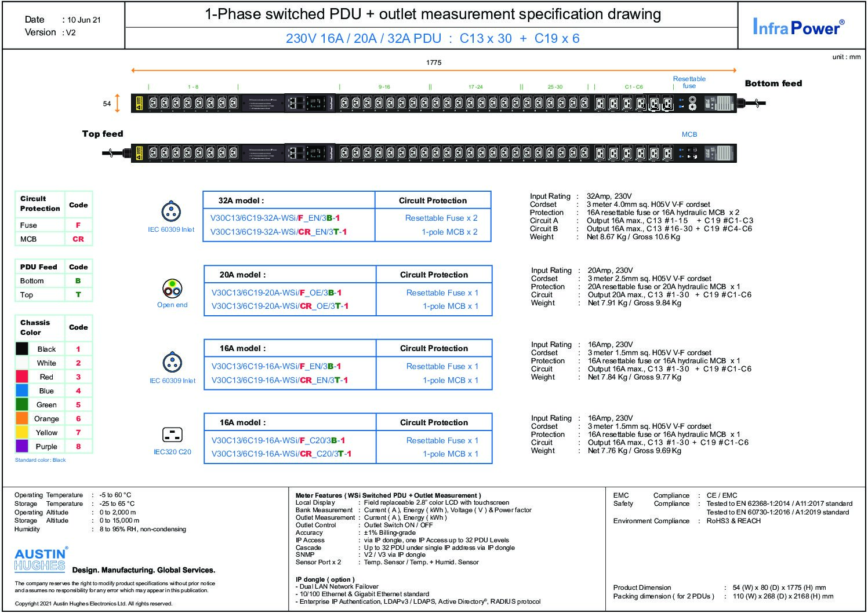The width and height of the screenshot is (868, 613).
Task: Click model V30C13/6C19-16A-WSi/F_C20/3B-1
Action: pos(278,440)
